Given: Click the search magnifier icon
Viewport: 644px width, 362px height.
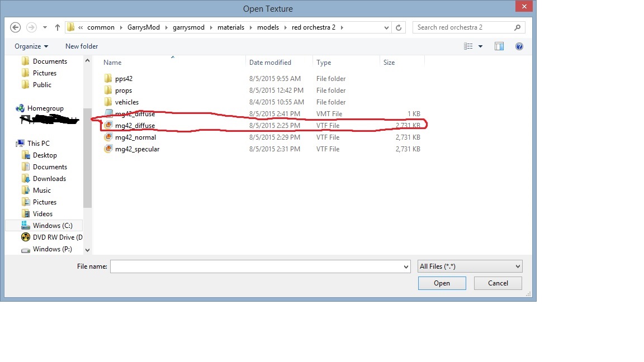Looking at the screenshot, I should point(517,27).
